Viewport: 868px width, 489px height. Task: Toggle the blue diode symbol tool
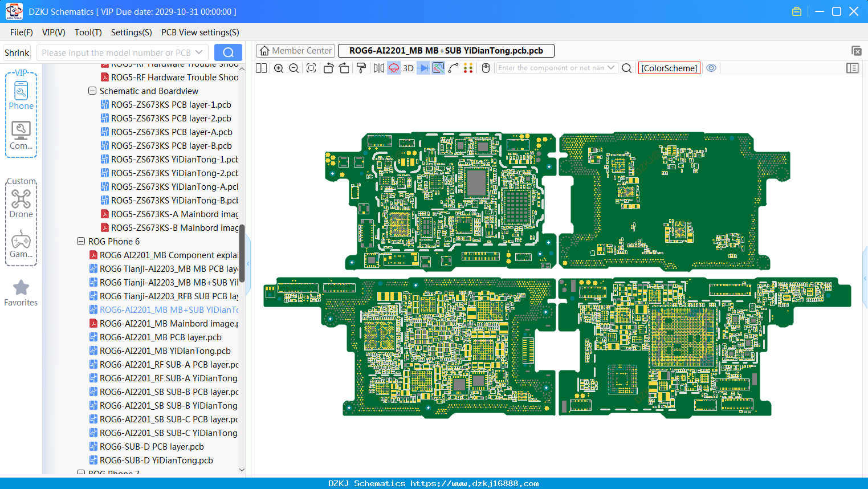pos(423,68)
